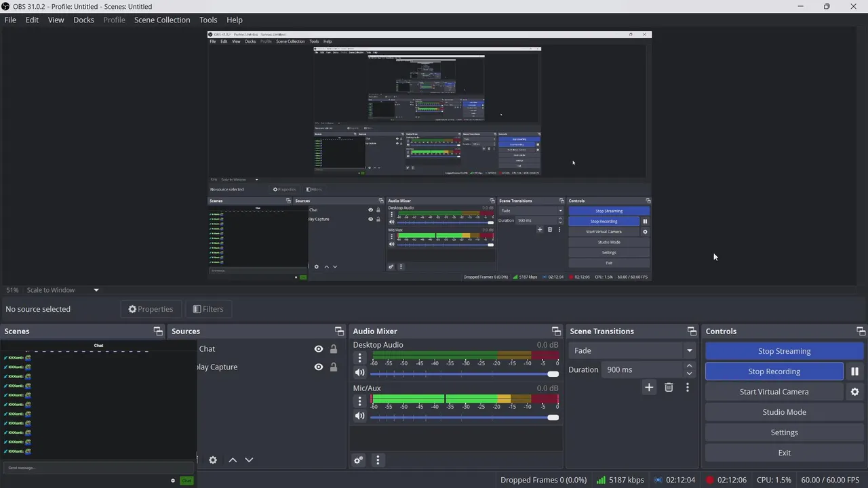Image resolution: width=868 pixels, height=488 pixels.
Task: Remove the selected transition
Action: 669,388
